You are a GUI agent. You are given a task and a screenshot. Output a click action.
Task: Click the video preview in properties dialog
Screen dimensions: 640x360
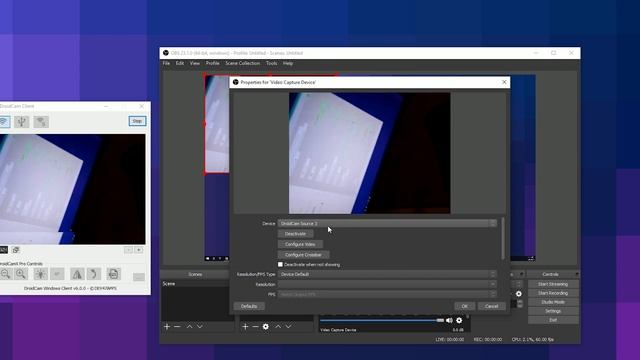tap(369, 153)
